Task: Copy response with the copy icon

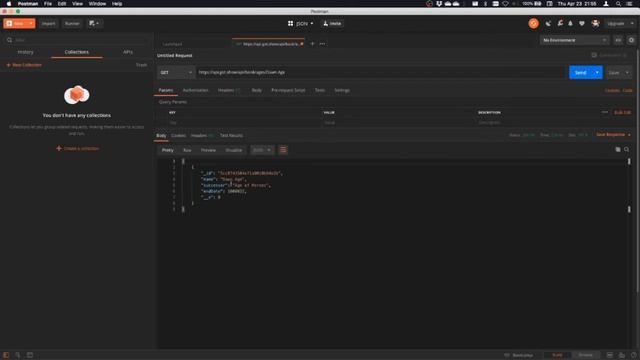Action: coord(618,150)
